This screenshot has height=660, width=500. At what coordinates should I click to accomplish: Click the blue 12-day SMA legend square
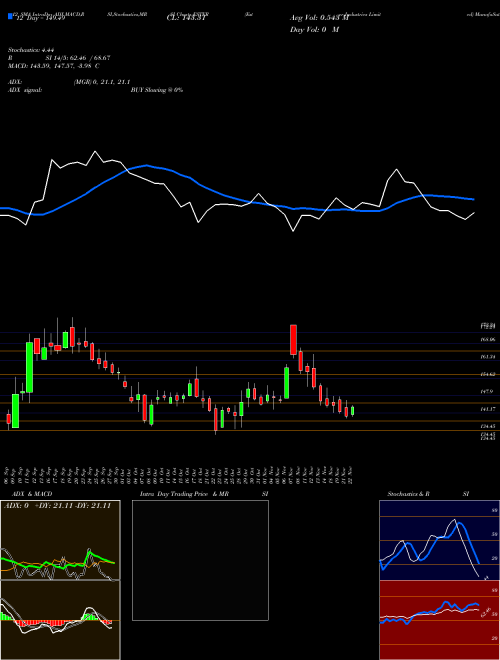[x=10, y=16]
